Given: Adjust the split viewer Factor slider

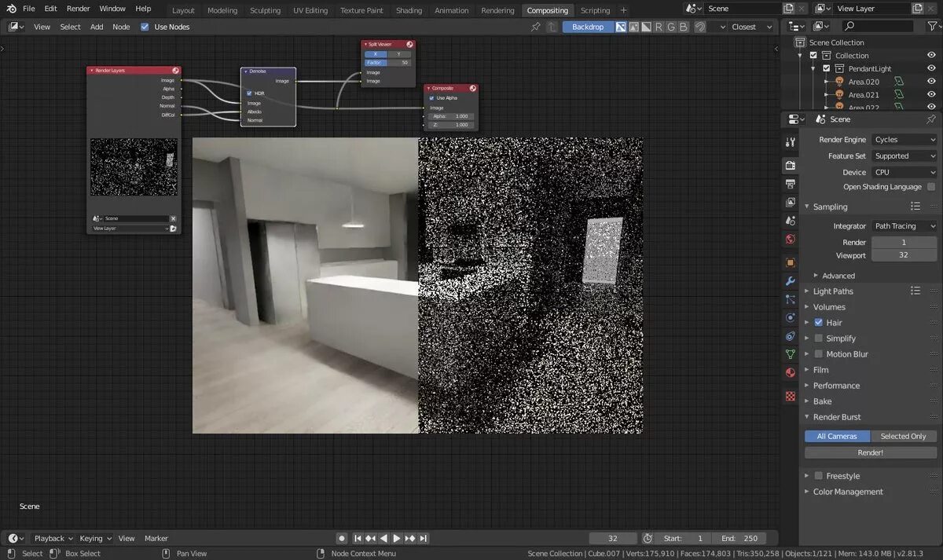Looking at the screenshot, I should coord(388,62).
